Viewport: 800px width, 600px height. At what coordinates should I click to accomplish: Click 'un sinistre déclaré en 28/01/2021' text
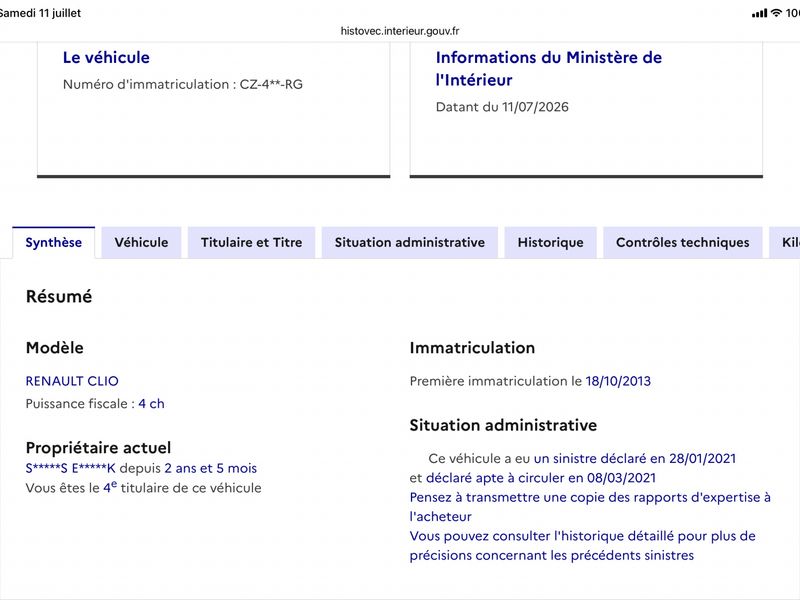[635, 458]
